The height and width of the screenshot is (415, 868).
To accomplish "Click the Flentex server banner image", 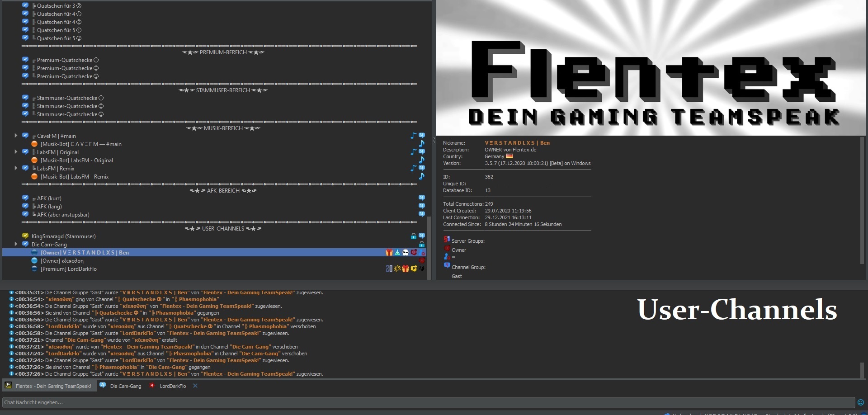I will tap(651, 68).
